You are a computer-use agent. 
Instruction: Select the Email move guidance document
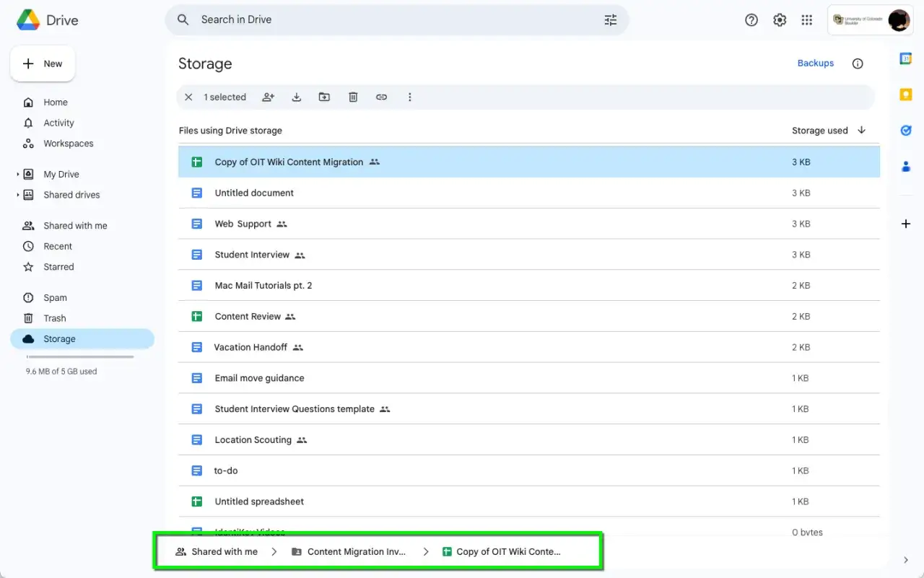coord(529,378)
